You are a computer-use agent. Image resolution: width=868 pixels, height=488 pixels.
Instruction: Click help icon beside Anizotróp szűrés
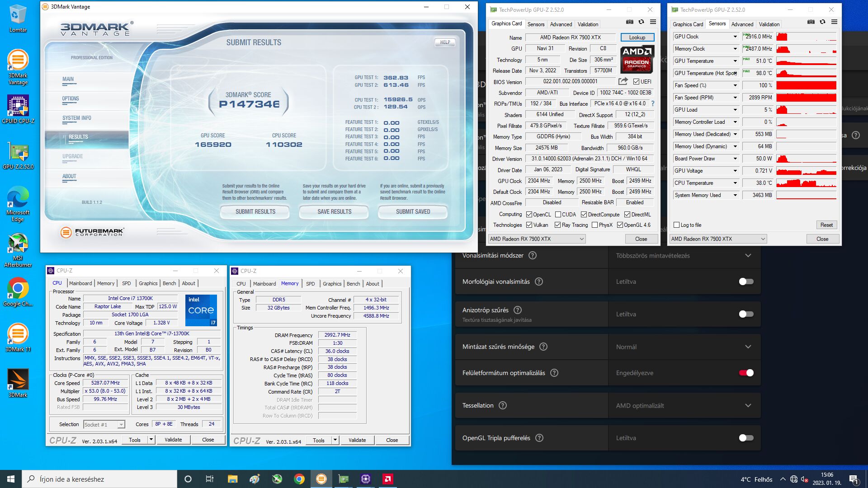518,310
